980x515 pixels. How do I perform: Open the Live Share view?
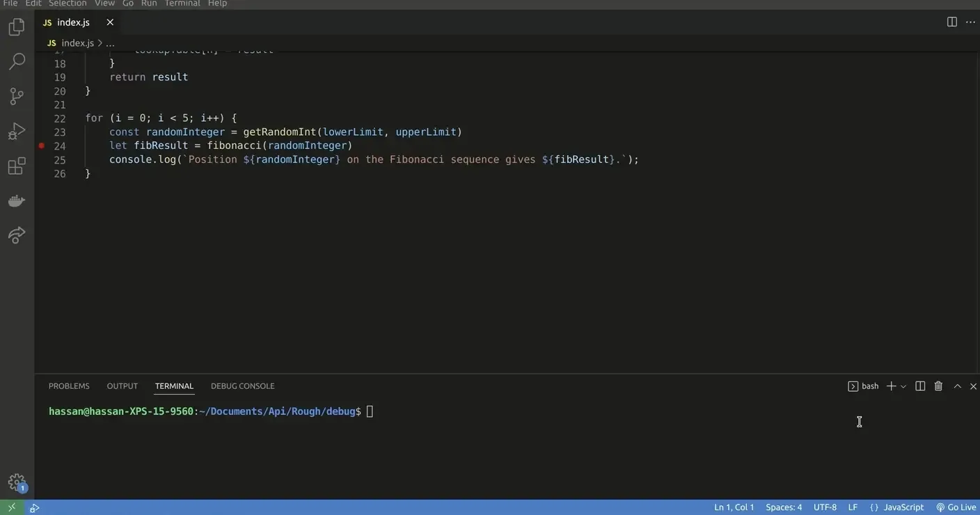(x=17, y=235)
